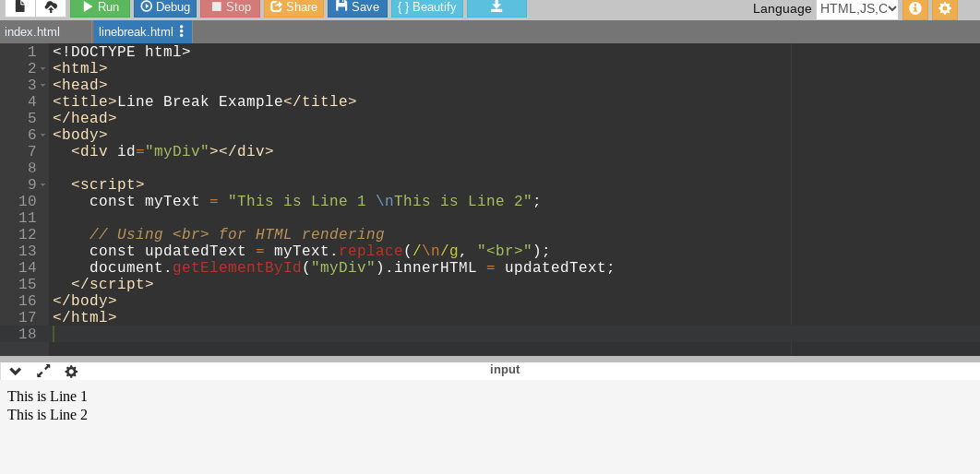Switch to the index.html tab
Viewport: 980px width, 474px height.
click(32, 32)
